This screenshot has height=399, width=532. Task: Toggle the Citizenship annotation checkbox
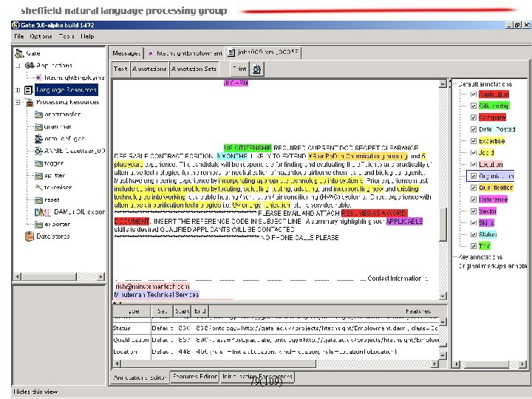[x=474, y=106]
